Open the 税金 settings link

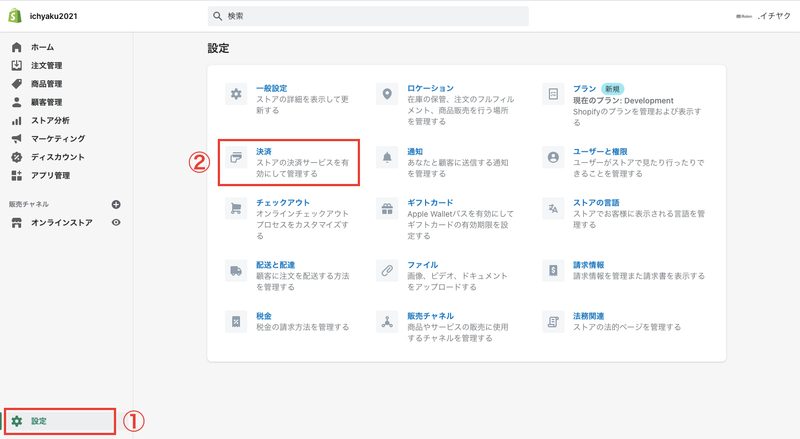point(264,316)
